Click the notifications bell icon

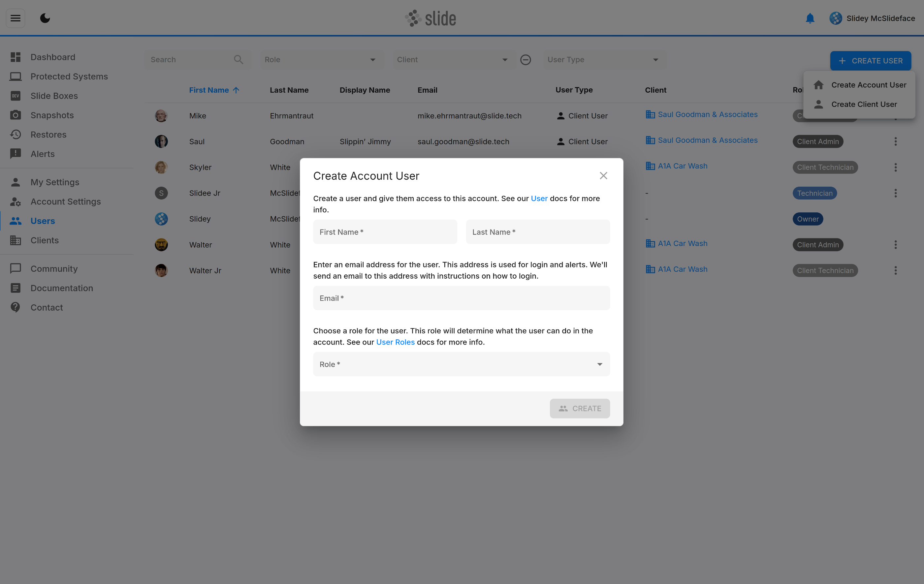pyautogui.click(x=810, y=18)
